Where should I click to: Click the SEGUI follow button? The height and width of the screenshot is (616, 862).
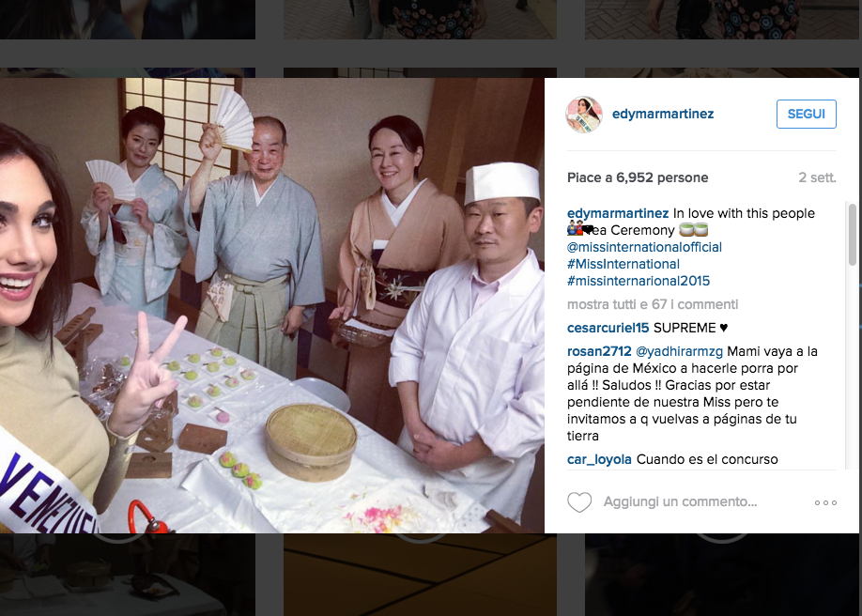coord(806,114)
